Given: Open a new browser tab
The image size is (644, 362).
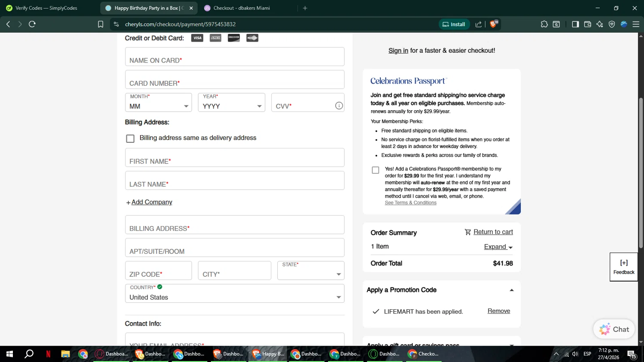Looking at the screenshot, I should pyautogui.click(x=305, y=8).
